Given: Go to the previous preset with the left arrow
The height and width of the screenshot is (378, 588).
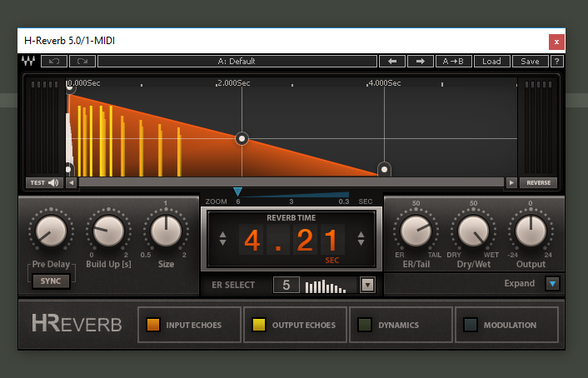Looking at the screenshot, I should (x=392, y=61).
